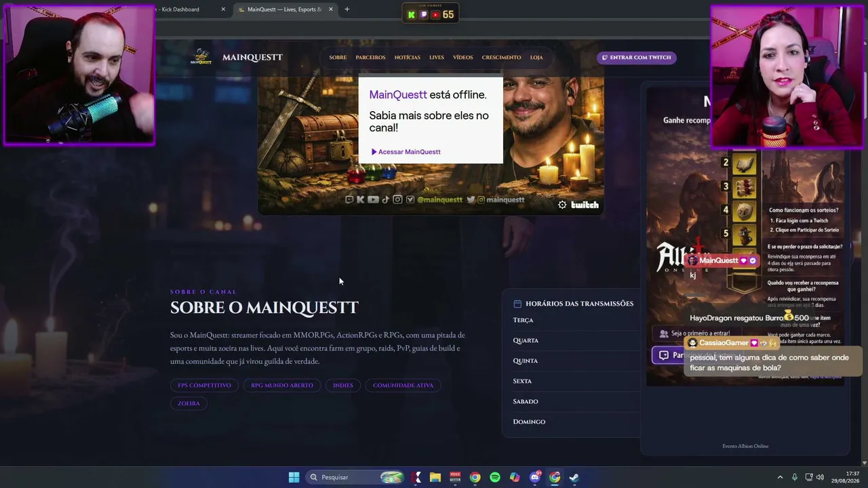Click the calendar icon beside Horários das Transmissões
The height and width of the screenshot is (488, 868).
pyautogui.click(x=517, y=304)
